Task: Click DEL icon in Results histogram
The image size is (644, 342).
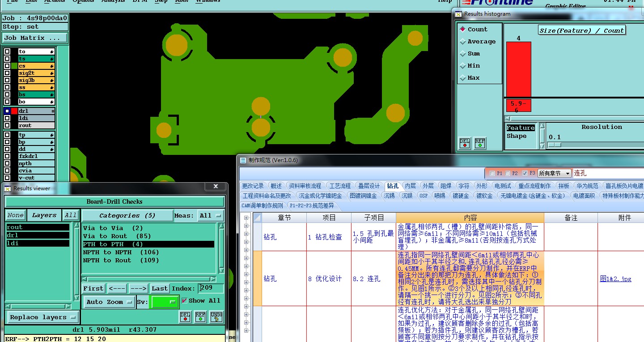Action: coord(465,143)
